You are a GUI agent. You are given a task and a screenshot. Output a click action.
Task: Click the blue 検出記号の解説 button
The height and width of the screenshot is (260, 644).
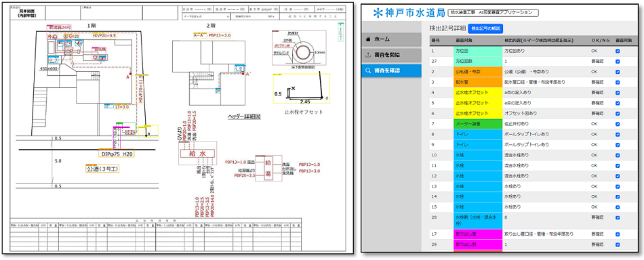pos(485,28)
